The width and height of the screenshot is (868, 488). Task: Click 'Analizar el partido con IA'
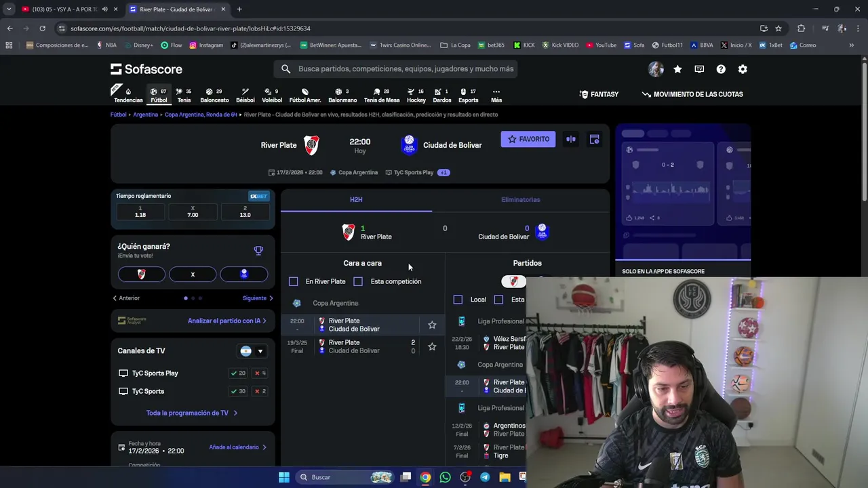pyautogui.click(x=227, y=321)
